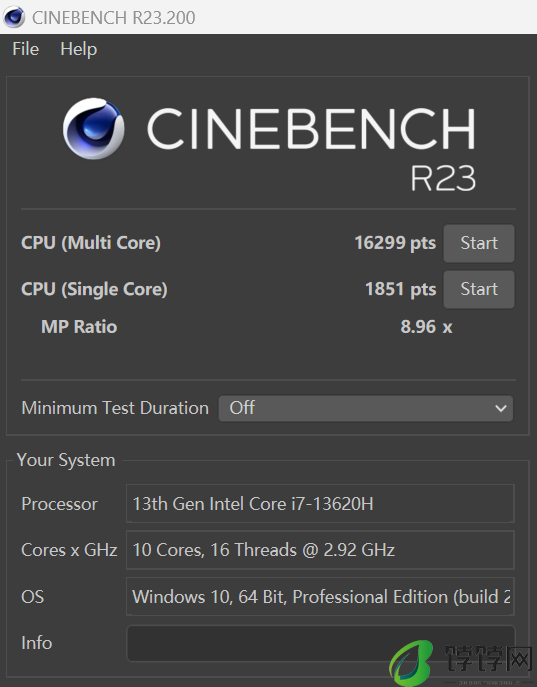The width and height of the screenshot is (537, 687).
Task: Click the 1851 pts single core score
Action: click(x=400, y=289)
